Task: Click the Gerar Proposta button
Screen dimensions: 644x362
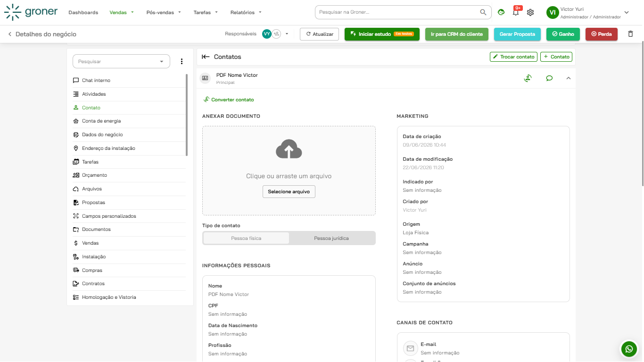Action: (x=517, y=34)
